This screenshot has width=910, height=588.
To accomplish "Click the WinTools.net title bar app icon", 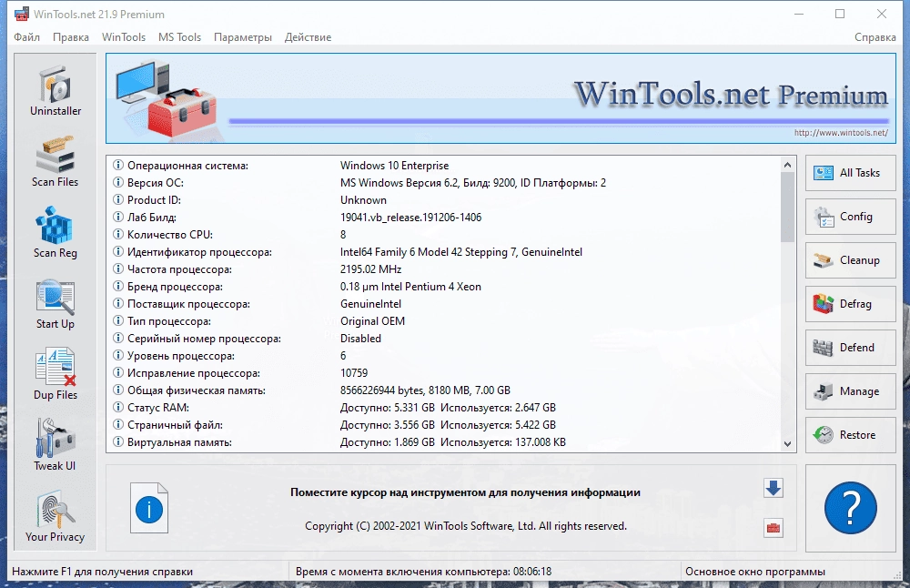I will coord(22,14).
